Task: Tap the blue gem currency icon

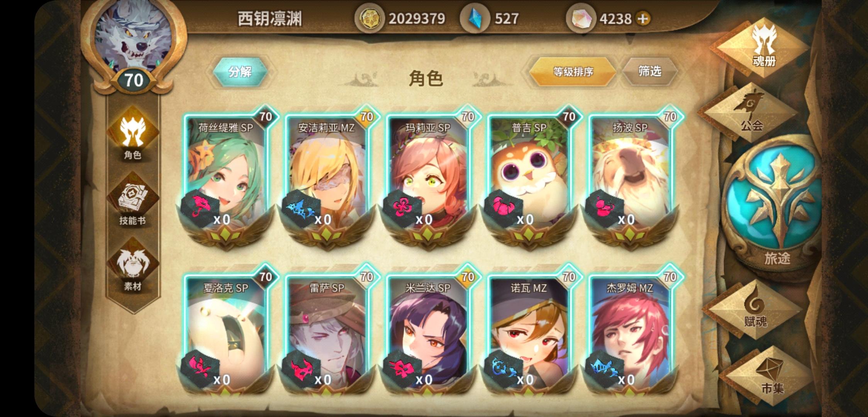Action: click(475, 19)
